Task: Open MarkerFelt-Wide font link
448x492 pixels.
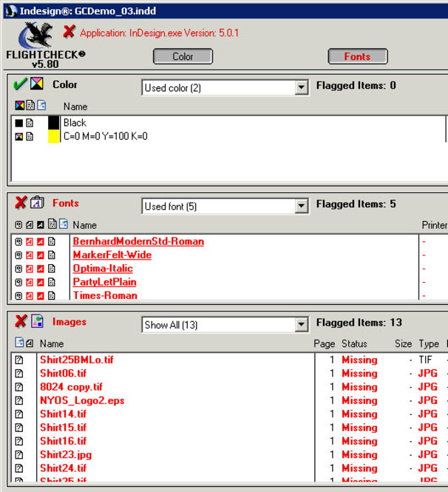Action: coord(112,255)
